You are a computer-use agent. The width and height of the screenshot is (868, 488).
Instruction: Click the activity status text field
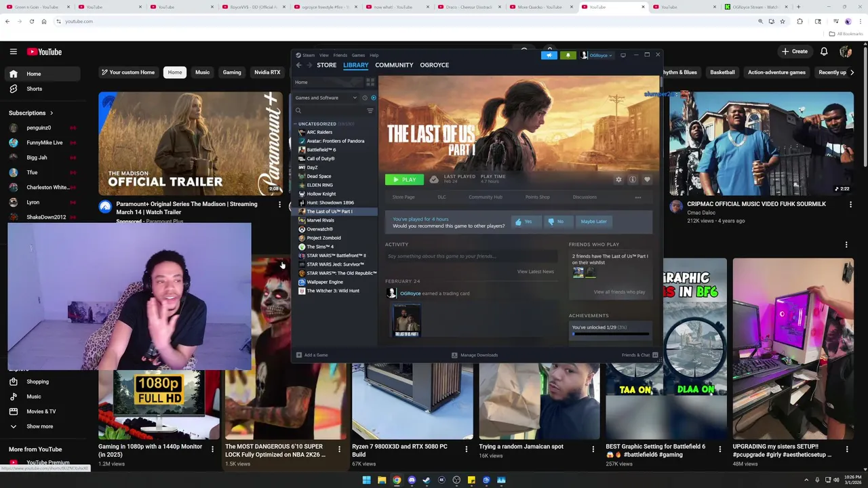tap(471, 256)
